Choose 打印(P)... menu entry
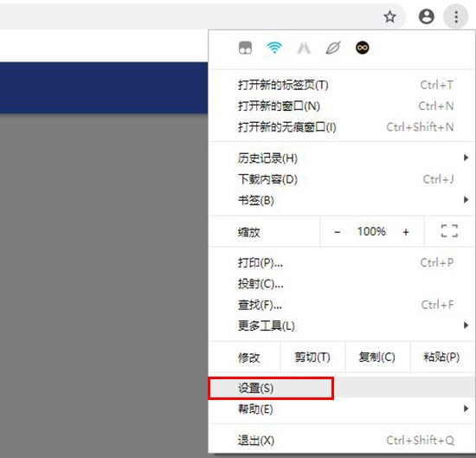Viewport: 476px width, 458px height. click(342, 262)
